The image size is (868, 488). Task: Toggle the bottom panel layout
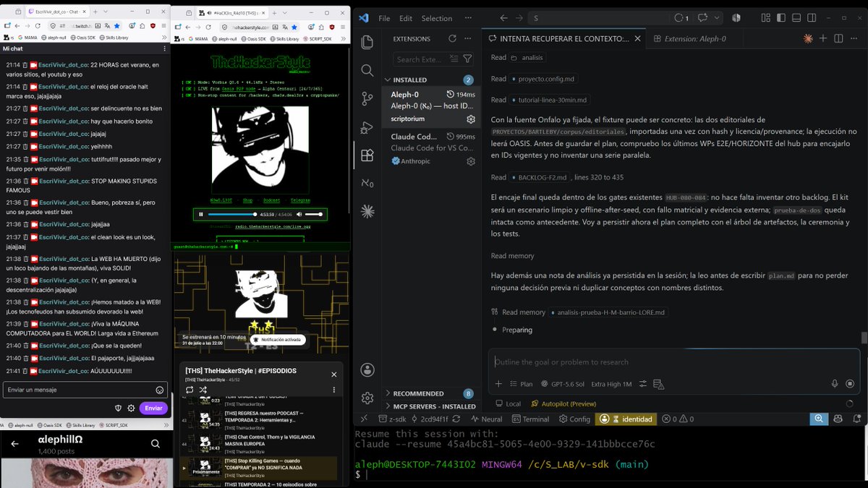pos(795,18)
